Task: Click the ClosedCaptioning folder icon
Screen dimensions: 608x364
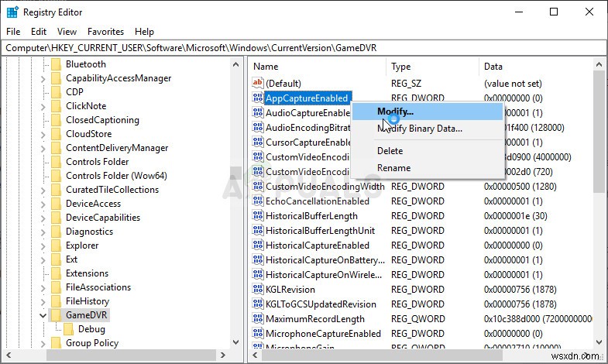Action: [x=57, y=120]
